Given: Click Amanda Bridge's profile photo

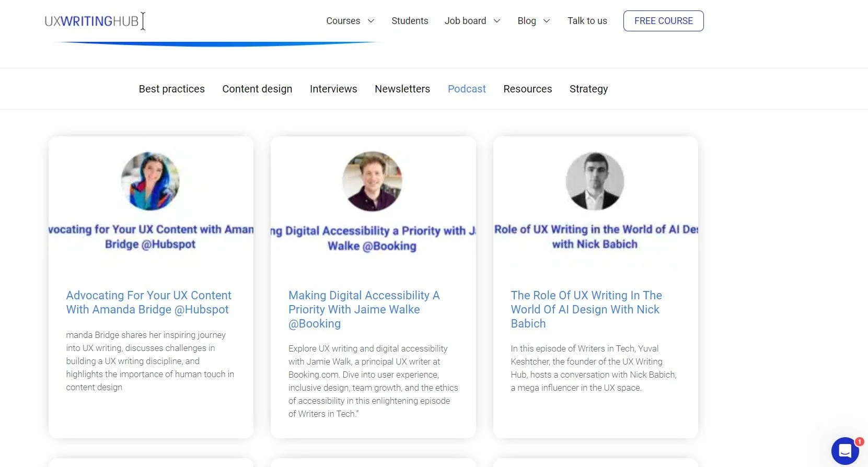Looking at the screenshot, I should click(151, 181).
